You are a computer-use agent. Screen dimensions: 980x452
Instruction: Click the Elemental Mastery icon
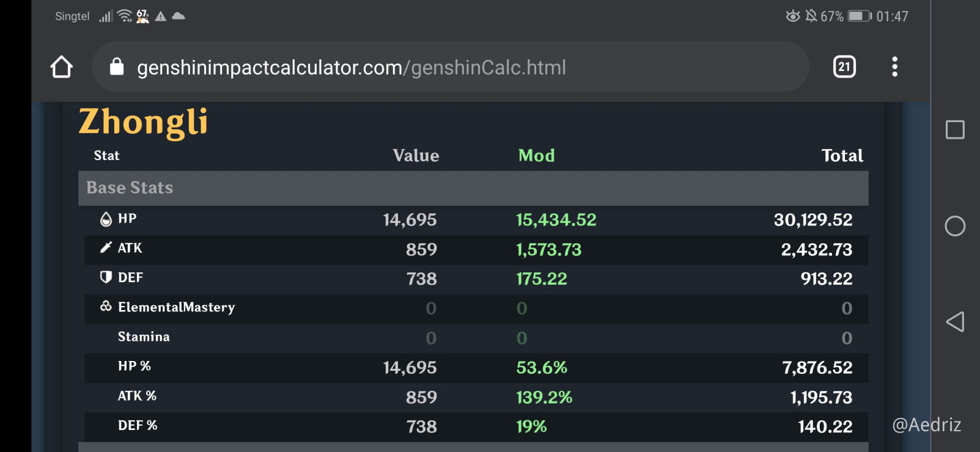106,306
